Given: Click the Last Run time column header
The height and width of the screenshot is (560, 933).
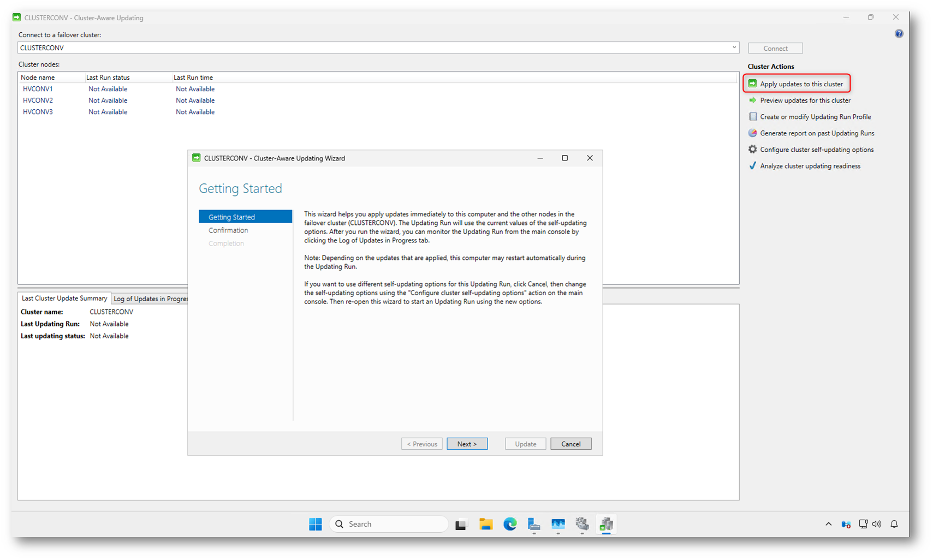Looking at the screenshot, I should coord(193,77).
